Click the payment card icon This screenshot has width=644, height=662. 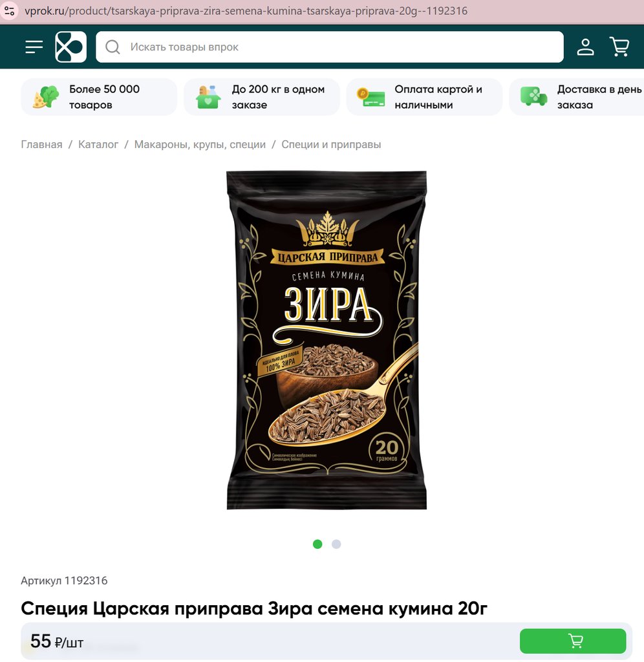370,97
